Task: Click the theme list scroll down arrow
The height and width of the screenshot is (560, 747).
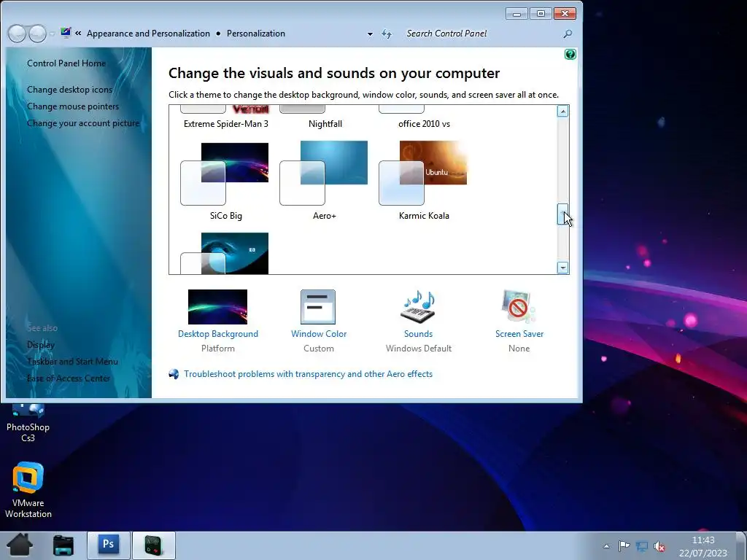Action: pos(562,268)
